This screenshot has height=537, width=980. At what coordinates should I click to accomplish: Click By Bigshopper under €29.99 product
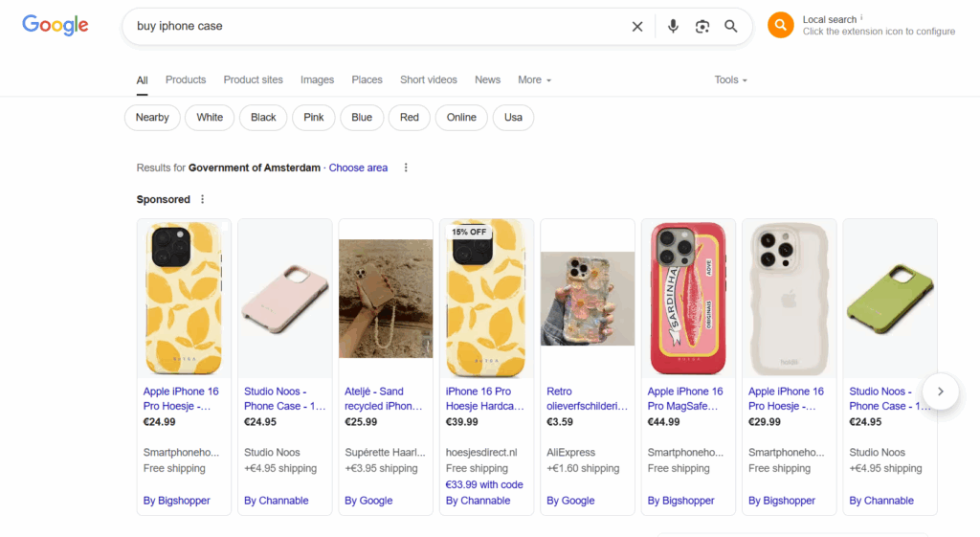pyautogui.click(x=782, y=501)
